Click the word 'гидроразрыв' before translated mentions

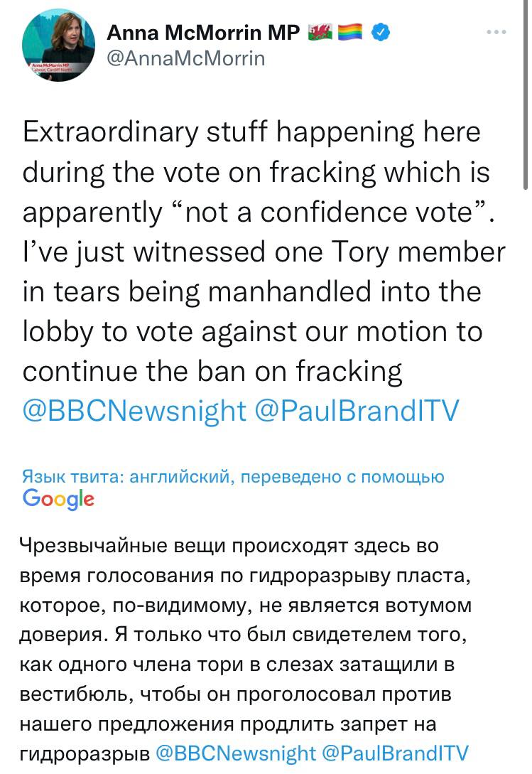point(85,754)
